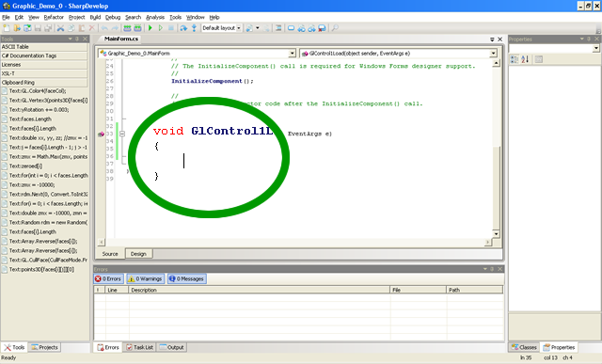Click the Step Into debug icon
The width and height of the screenshot is (602, 364).
pos(194,28)
